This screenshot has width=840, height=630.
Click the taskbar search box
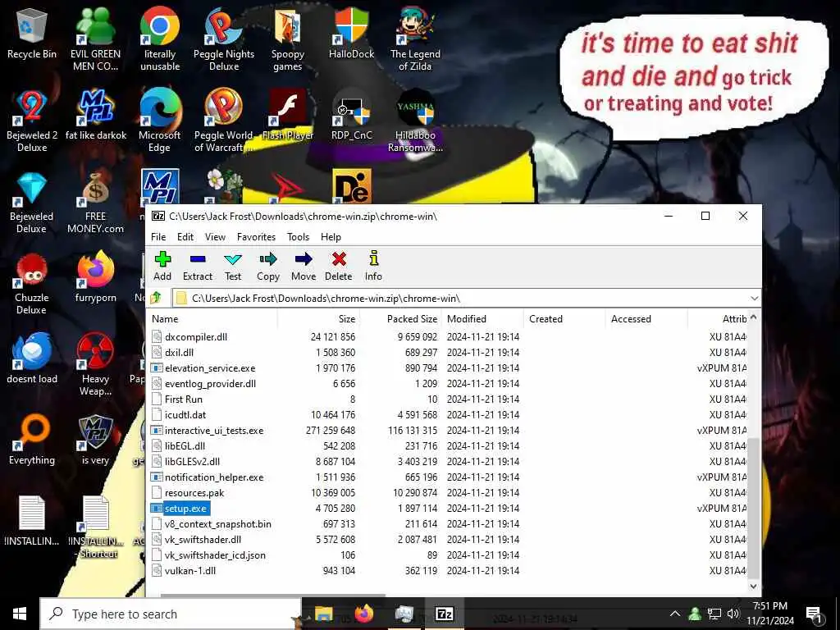click(171, 614)
